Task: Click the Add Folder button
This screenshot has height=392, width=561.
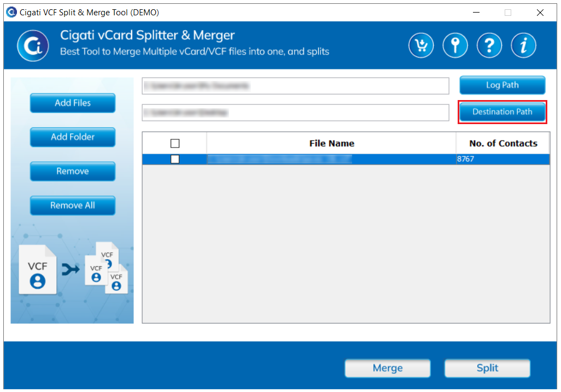Action: point(73,137)
